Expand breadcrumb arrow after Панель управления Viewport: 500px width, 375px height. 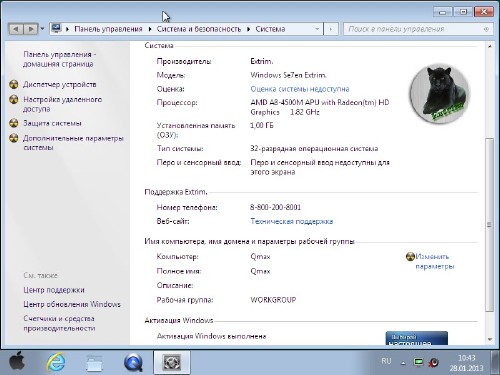150,29
